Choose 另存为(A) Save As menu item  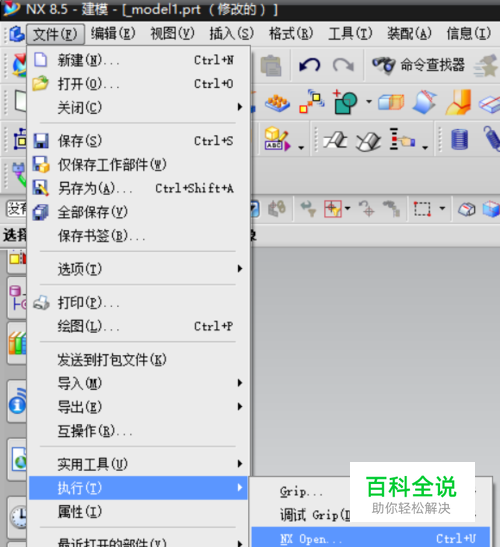(138, 188)
